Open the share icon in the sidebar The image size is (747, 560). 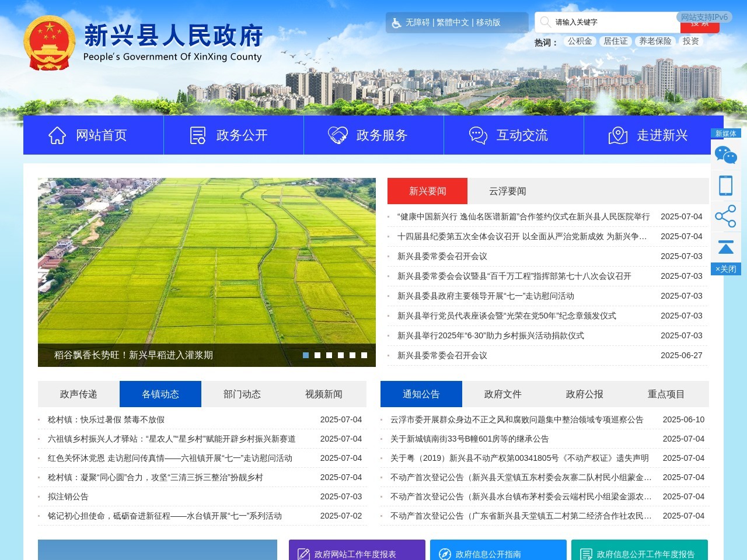click(x=726, y=216)
